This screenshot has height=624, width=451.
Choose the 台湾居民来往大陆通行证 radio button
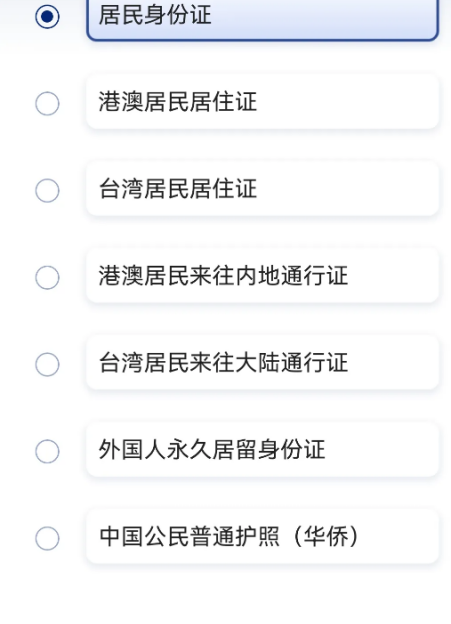tap(47, 364)
